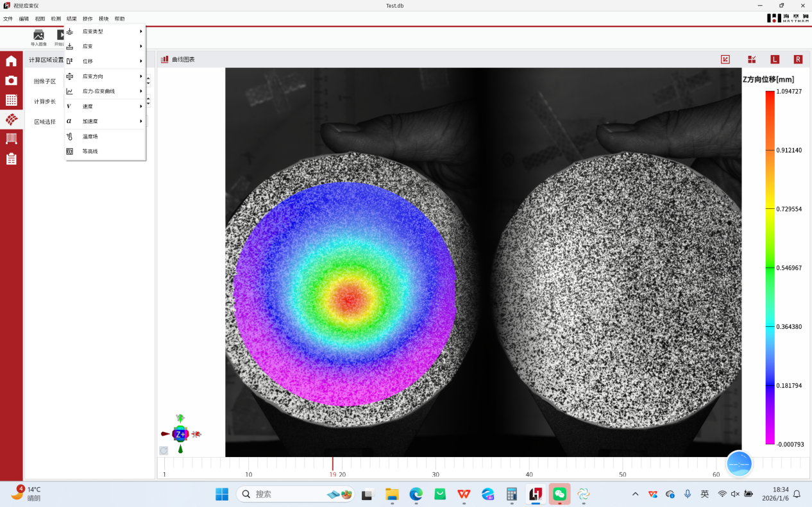Screen dimensions: 812x507
Task: Show the left camera view (L button)
Action: (x=775, y=60)
